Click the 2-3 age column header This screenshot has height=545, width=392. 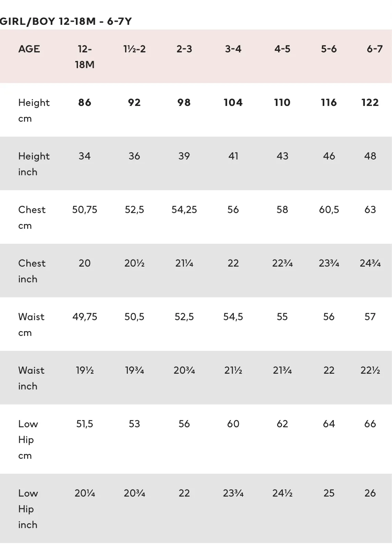tap(184, 49)
